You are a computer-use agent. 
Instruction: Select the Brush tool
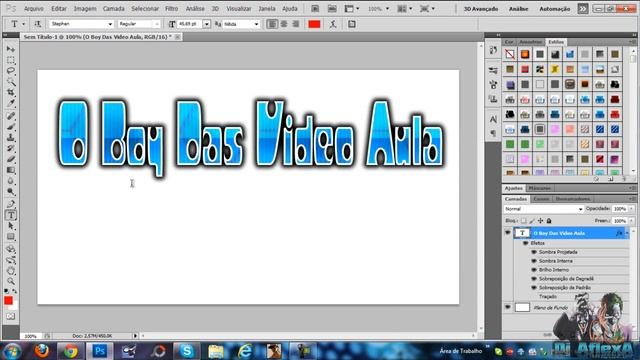(x=11, y=127)
